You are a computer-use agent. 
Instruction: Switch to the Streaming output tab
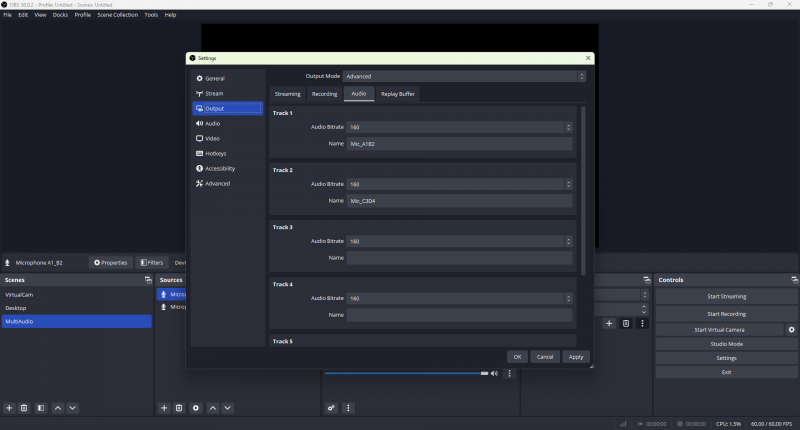click(x=287, y=94)
